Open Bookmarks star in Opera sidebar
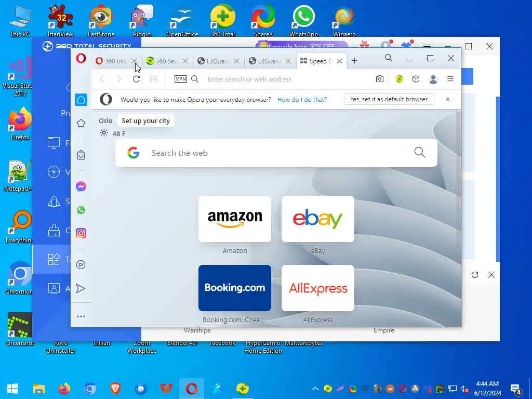Viewport: 532px width, 399px height. (81, 123)
